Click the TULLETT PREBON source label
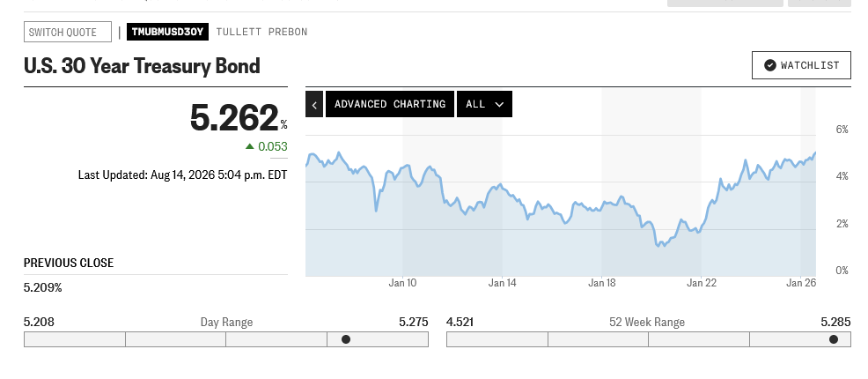The image size is (868, 379). (x=261, y=32)
